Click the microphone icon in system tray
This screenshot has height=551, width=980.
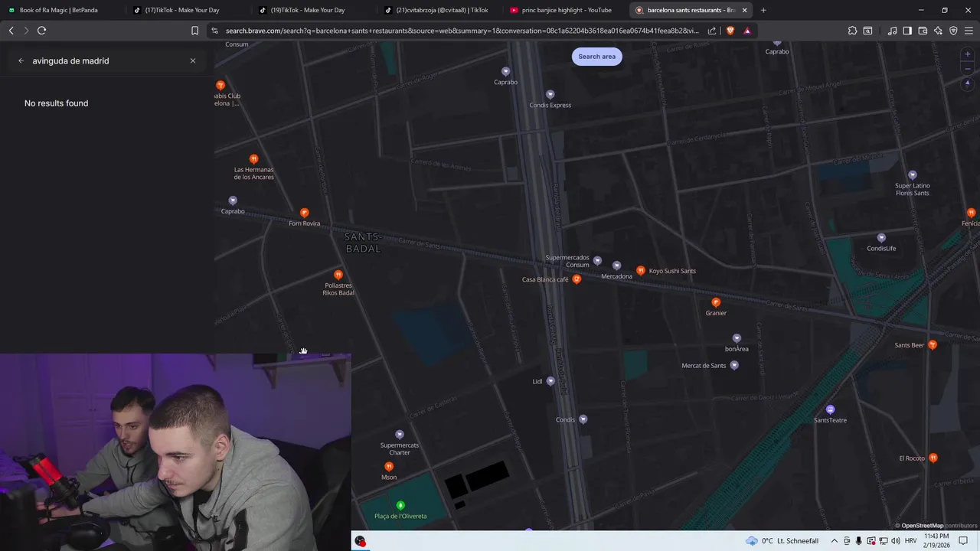tap(859, 541)
